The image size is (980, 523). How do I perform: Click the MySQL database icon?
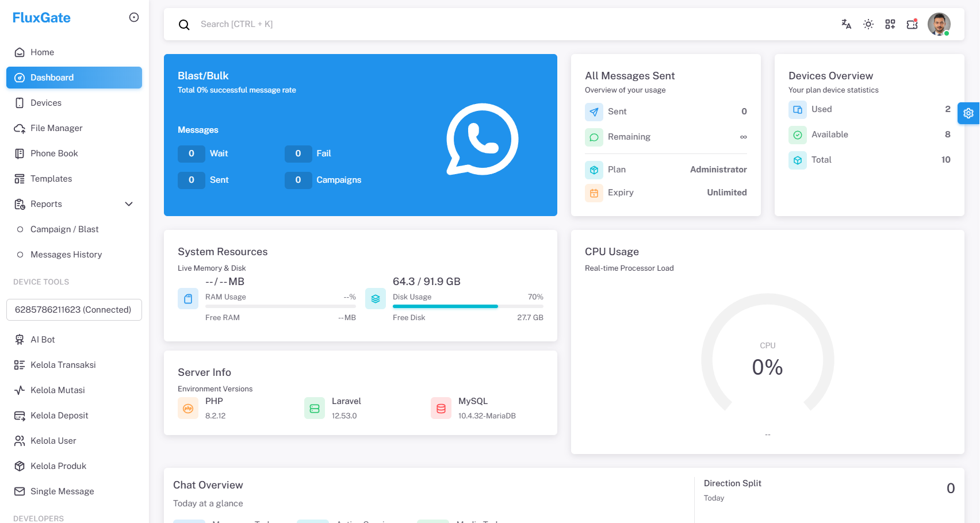(x=441, y=409)
